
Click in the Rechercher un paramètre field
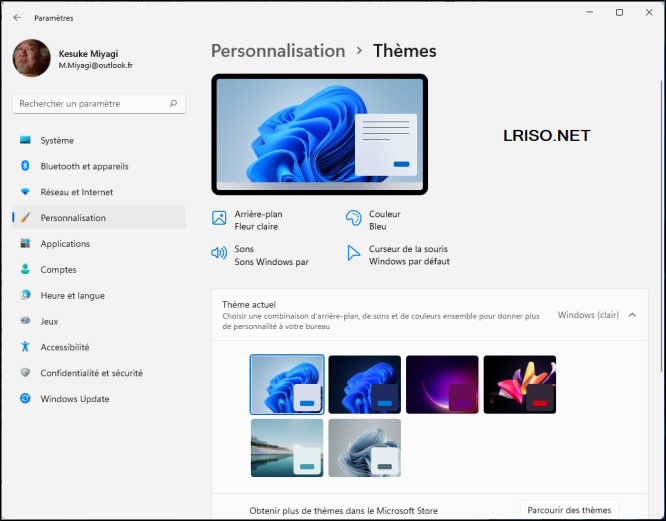point(90,103)
